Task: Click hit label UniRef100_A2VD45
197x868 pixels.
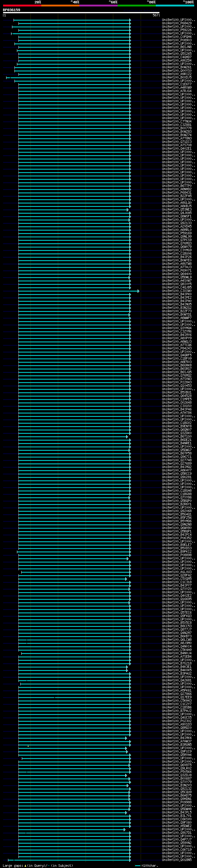Action: (x=177, y=226)
